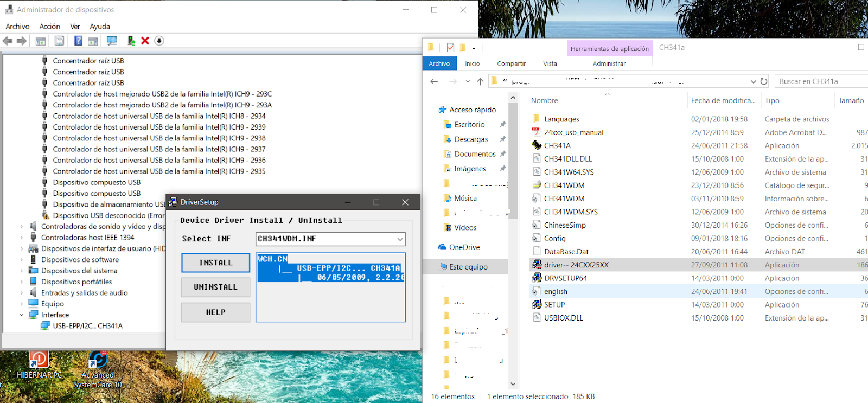Select the WCH.CN driver list entry
Image resolution: width=868 pixels, height=403 pixels.
click(273, 259)
